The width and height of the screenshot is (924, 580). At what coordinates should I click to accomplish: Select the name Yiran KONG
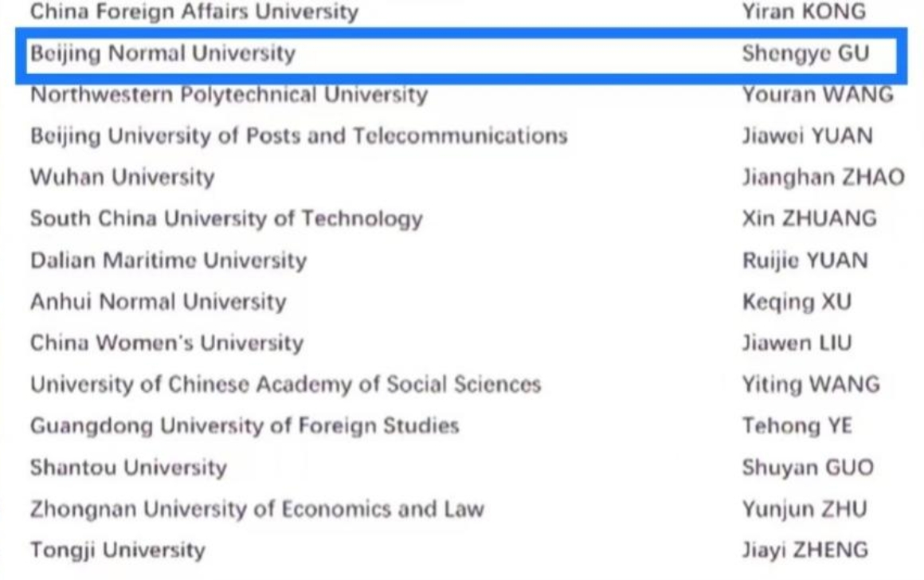click(804, 13)
